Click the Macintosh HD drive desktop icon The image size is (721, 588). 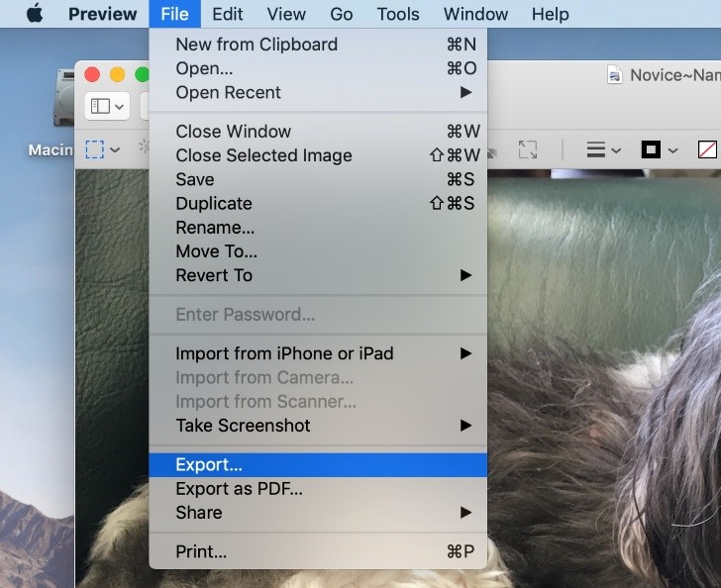click(x=64, y=97)
